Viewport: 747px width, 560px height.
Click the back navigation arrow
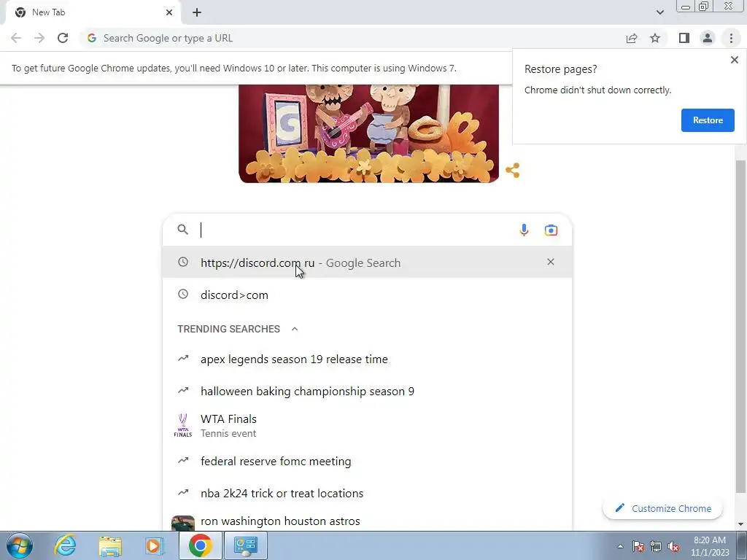point(16,38)
